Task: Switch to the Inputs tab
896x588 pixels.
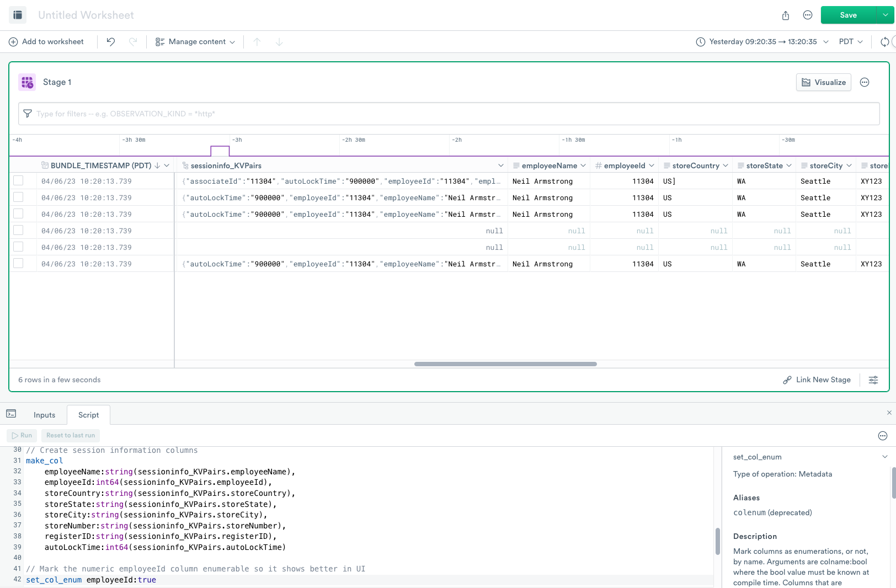Action: 44,415
